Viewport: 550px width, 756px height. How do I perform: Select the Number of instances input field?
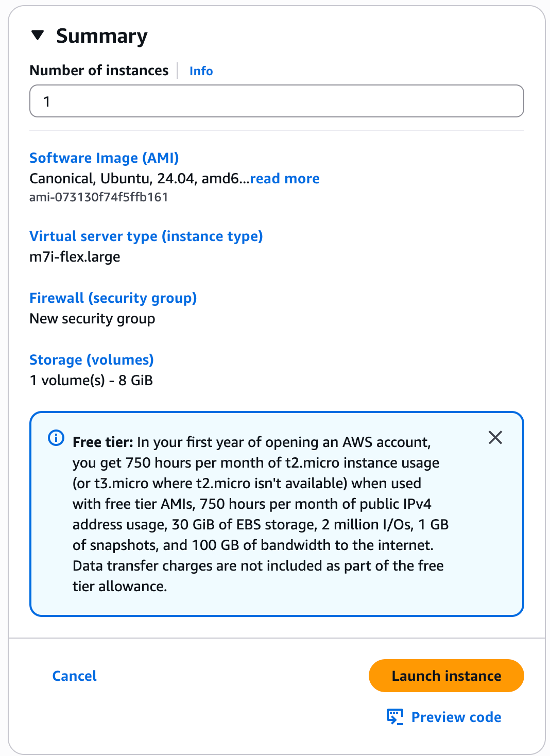tap(277, 101)
